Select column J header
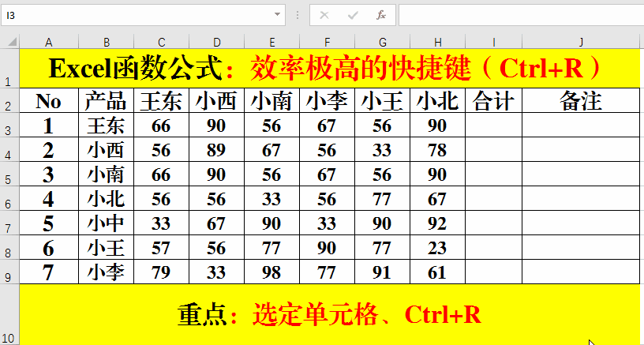The width and height of the screenshot is (644, 345). pyautogui.click(x=581, y=42)
